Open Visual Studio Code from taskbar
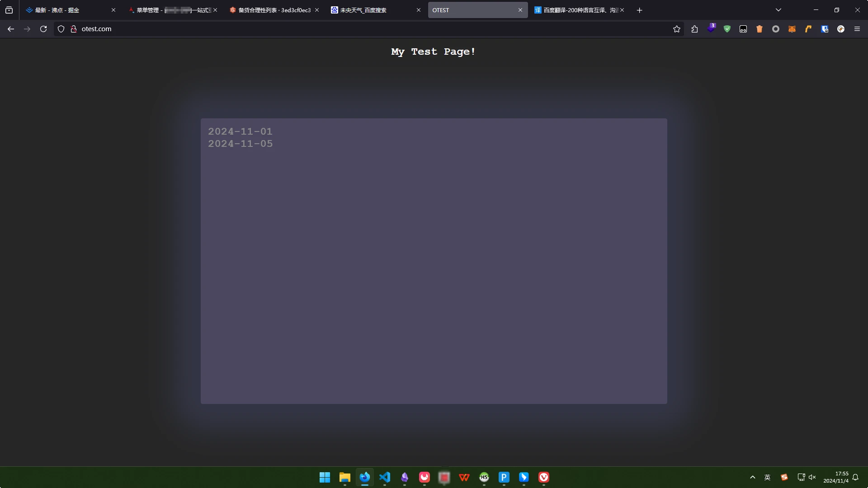This screenshot has width=868, height=488. [385, 477]
